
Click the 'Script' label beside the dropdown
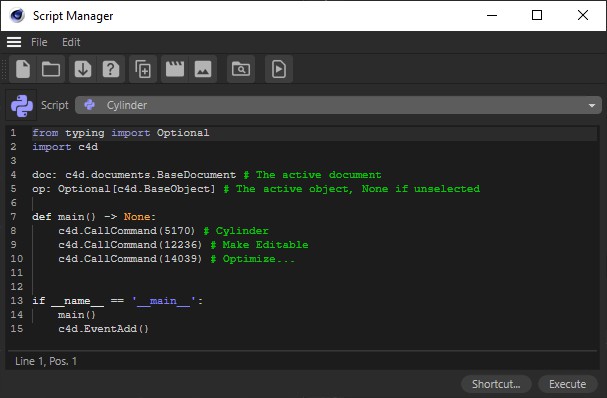55,105
